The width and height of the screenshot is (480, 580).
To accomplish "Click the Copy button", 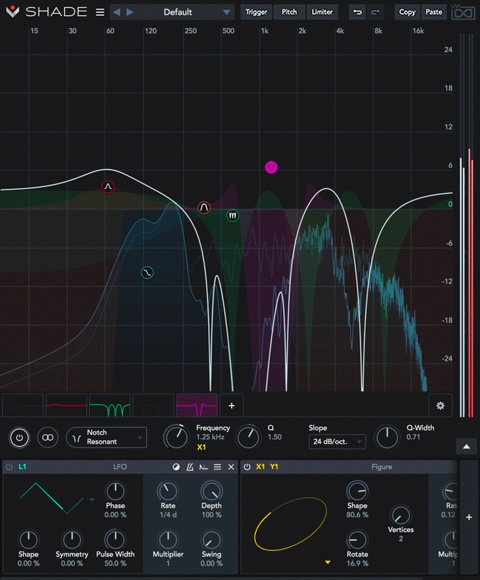I will pyautogui.click(x=407, y=12).
